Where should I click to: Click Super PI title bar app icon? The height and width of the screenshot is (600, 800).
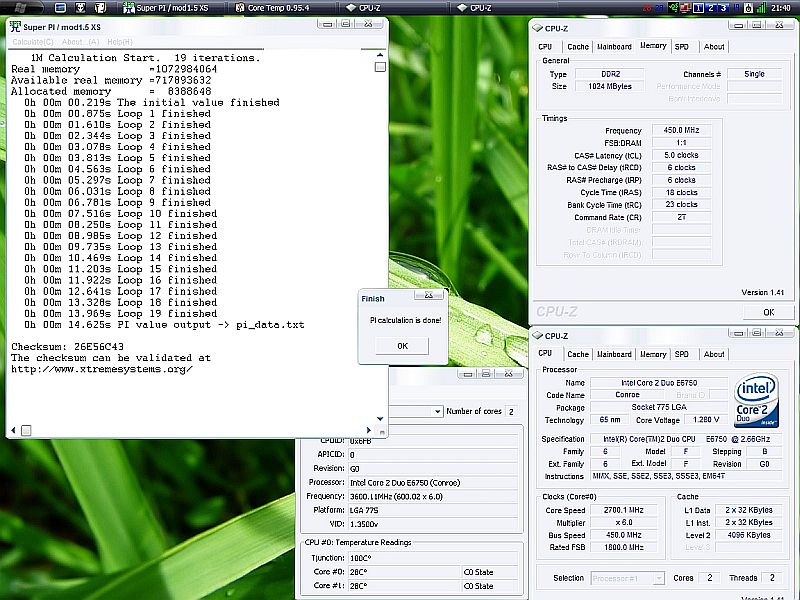click(15, 27)
